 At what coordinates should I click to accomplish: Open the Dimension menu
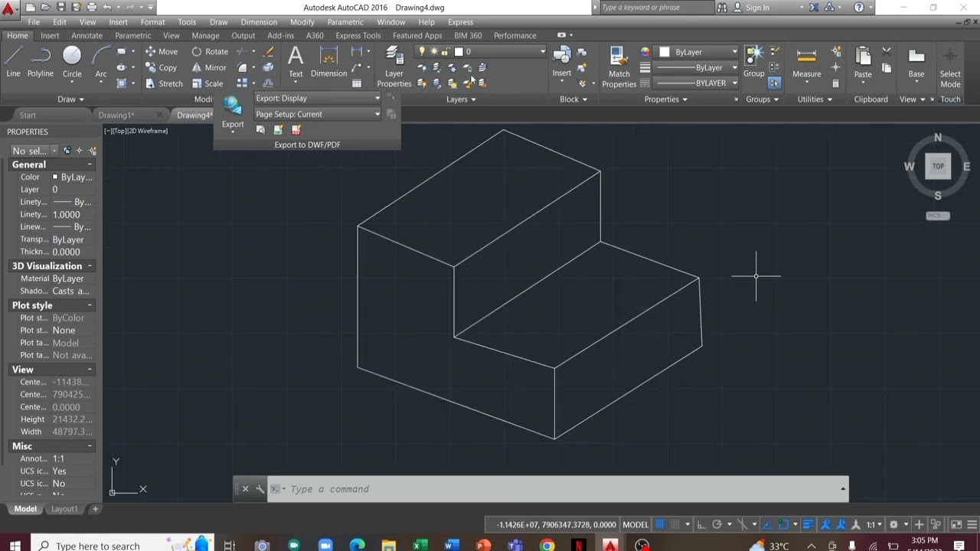[259, 22]
